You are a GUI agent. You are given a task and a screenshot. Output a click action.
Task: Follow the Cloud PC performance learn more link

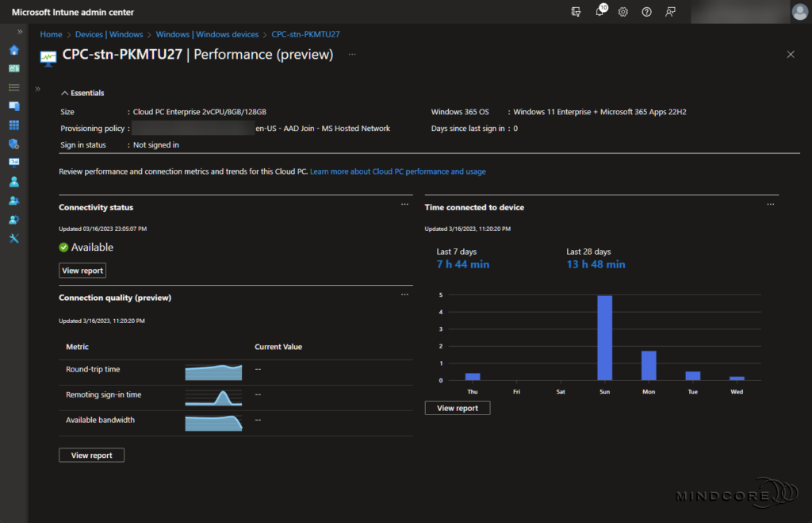(397, 171)
